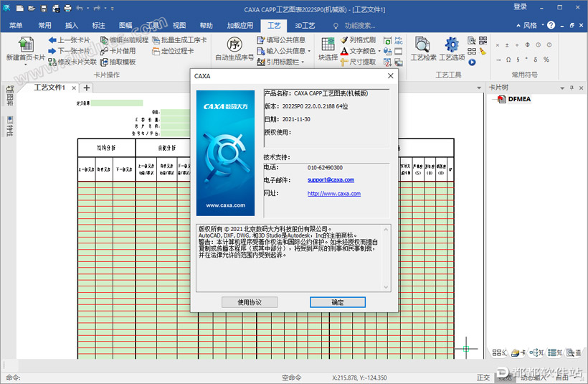Click 填写公共信息 tool

[x=281, y=39]
